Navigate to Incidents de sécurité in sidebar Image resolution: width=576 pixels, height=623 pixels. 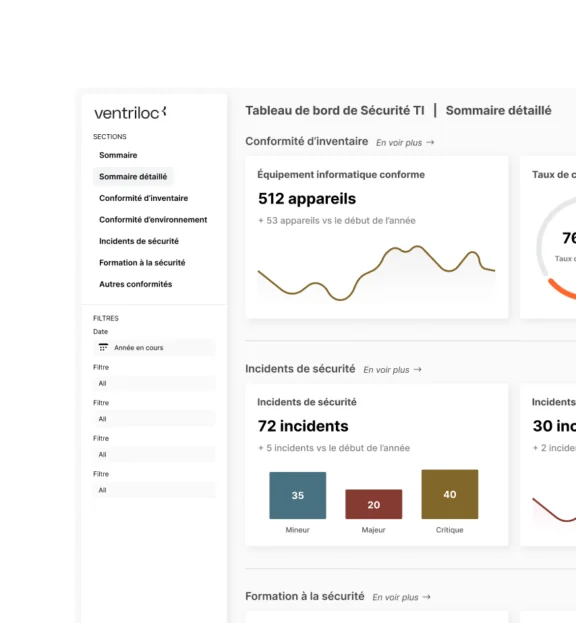pos(139,241)
